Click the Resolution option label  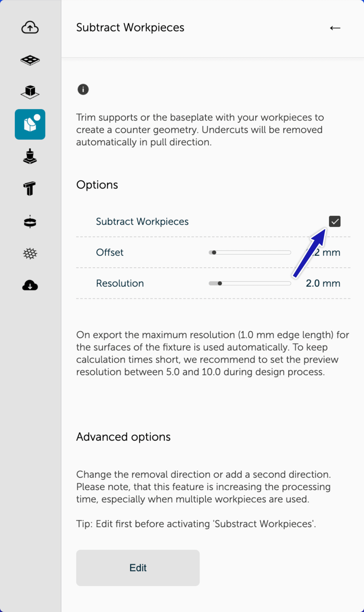point(120,283)
